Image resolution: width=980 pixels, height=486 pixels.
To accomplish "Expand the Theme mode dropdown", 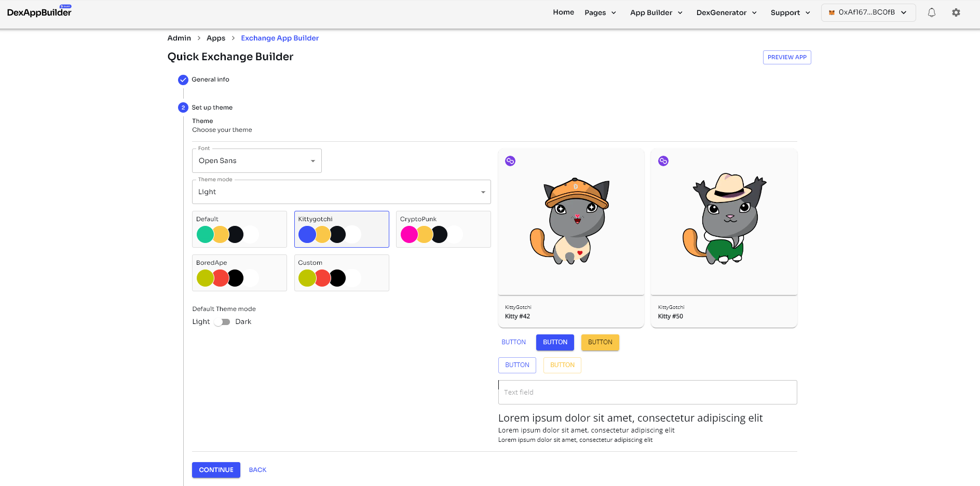I will point(341,192).
